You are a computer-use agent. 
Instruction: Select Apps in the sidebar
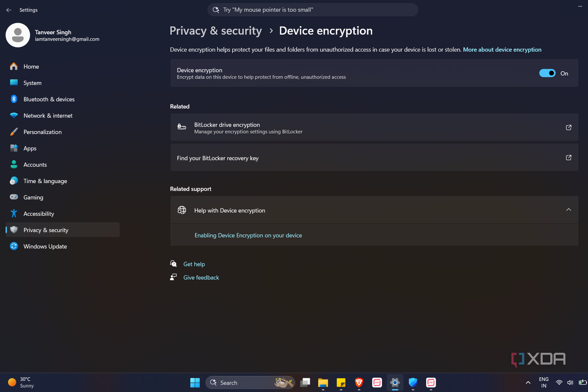point(63,149)
